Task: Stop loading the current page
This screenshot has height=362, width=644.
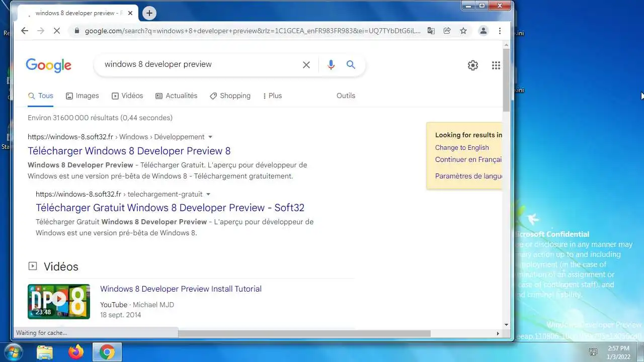Action: pos(57,31)
